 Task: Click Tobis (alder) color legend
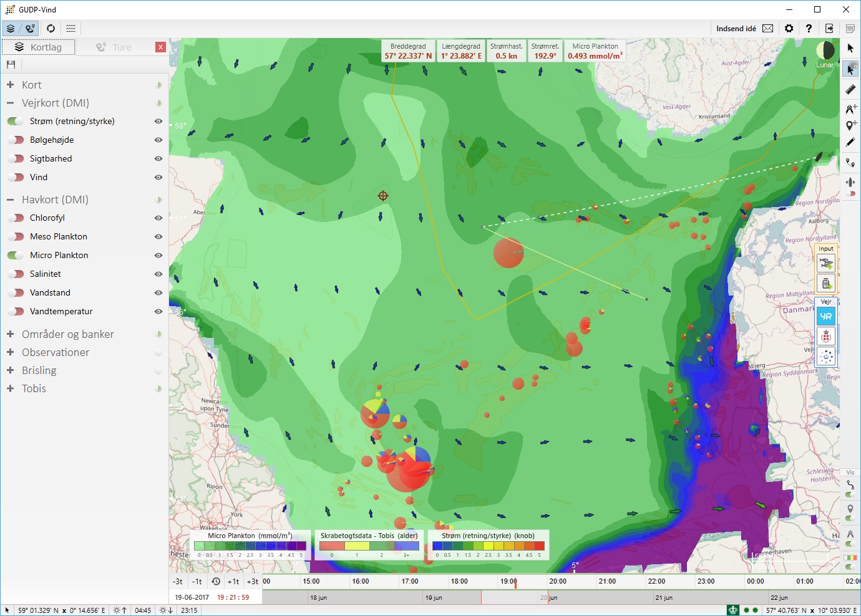point(369,546)
